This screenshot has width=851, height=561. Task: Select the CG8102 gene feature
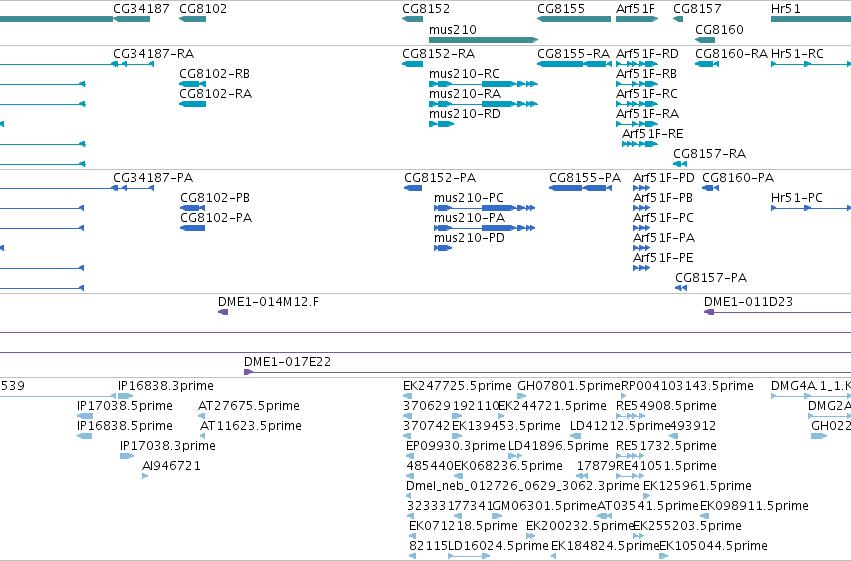[x=193, y=19]
